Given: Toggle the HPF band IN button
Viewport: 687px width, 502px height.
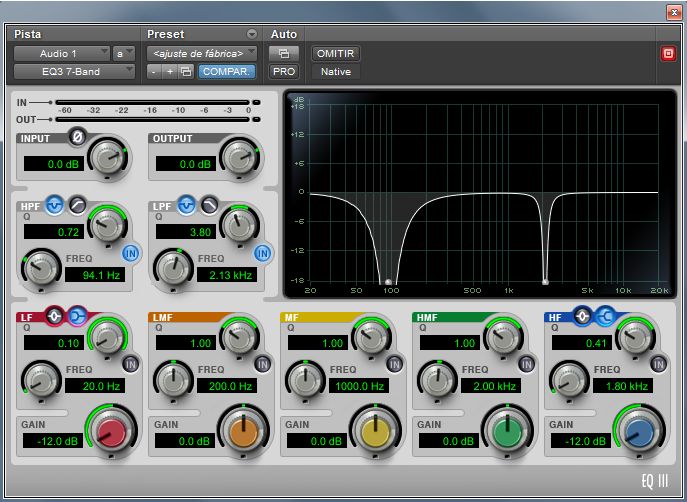Looking at the screenshot, I should point(130,252).
